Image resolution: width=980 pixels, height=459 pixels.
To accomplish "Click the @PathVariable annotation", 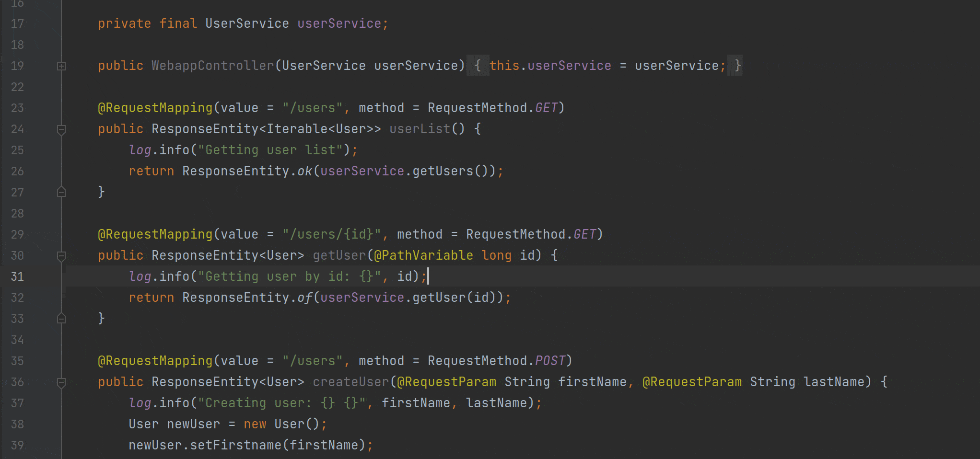I will (423, 255).
